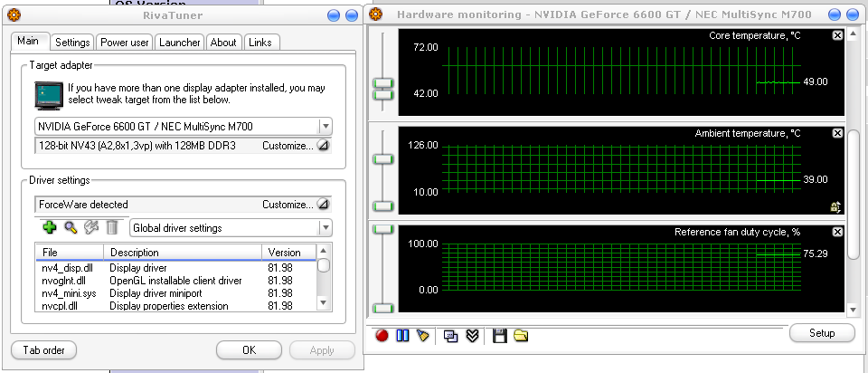Select the nv4_mini.sys row

176,293
